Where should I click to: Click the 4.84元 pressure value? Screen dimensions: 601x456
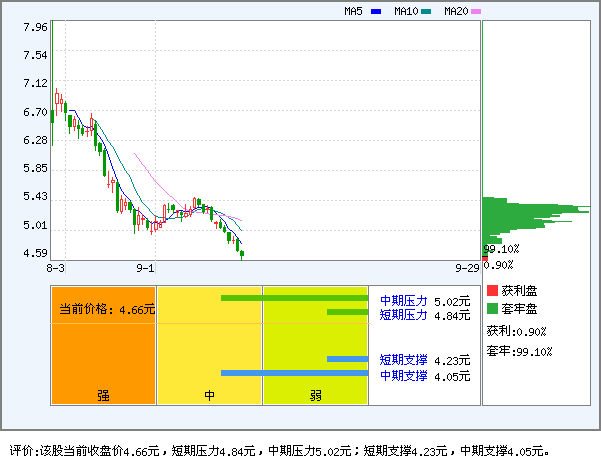pos(452,316)
